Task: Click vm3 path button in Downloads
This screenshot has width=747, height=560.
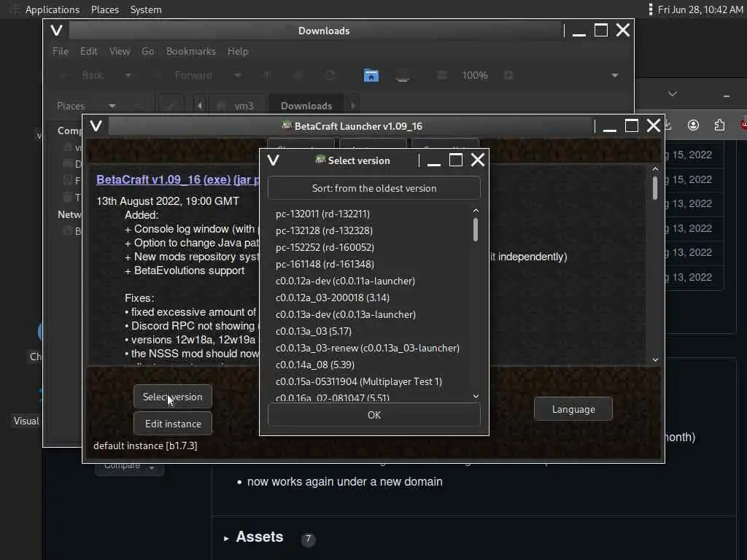Action: point(236,106)
